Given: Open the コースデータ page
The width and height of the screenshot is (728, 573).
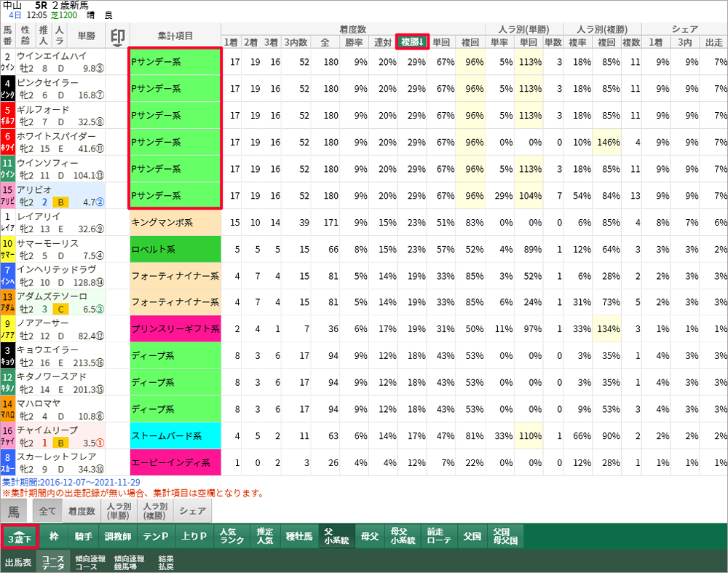Looking at the screenshot, I should [x=53, y=562].
